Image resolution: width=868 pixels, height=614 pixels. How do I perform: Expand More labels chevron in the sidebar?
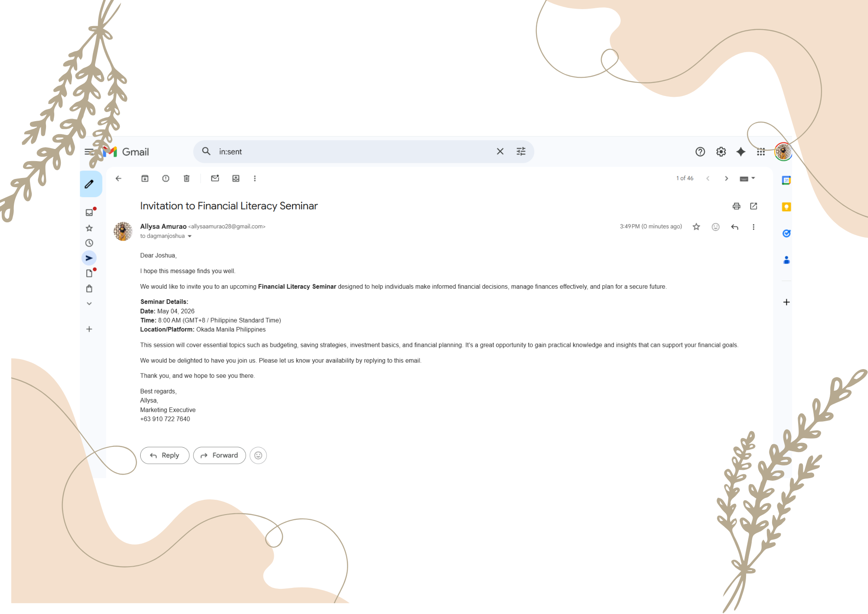[x=89, y=304]
